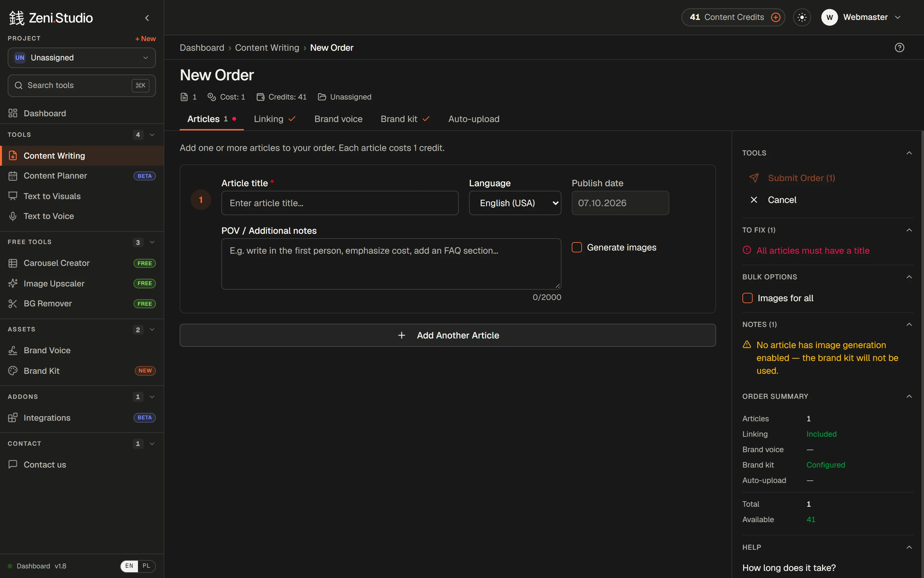Open Integrations addon
The width and height of the screenshot is (924, 578).
[x=82, y=417]
